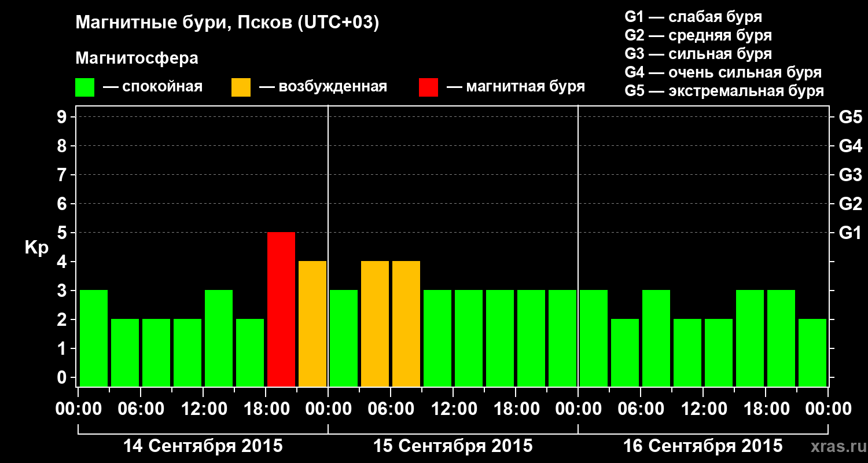The image size is (868, 463).
Task: Click the green bar starting 06:00 on 16 Сентября
Action: pyautogui.click(x=656, y=339)
